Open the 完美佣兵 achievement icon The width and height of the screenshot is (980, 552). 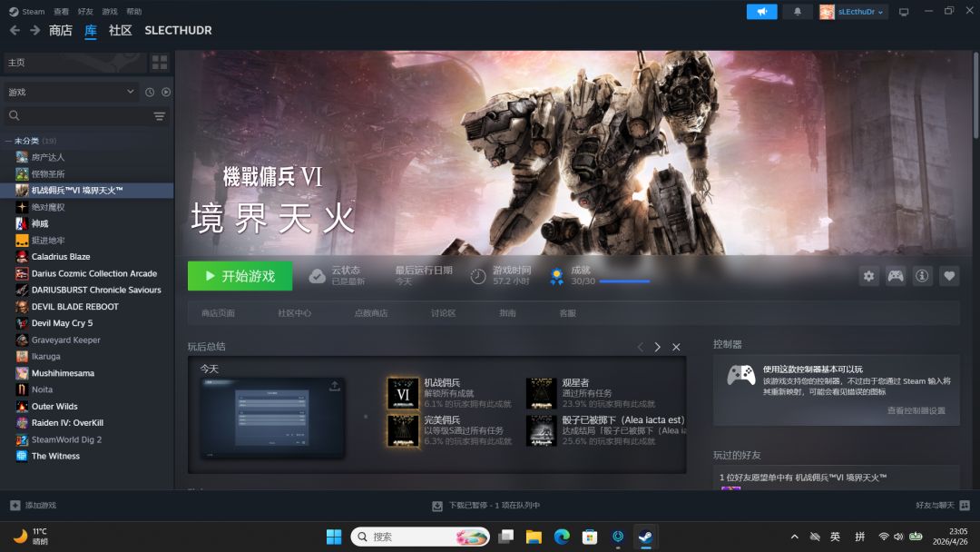click(x=403, y=430)
